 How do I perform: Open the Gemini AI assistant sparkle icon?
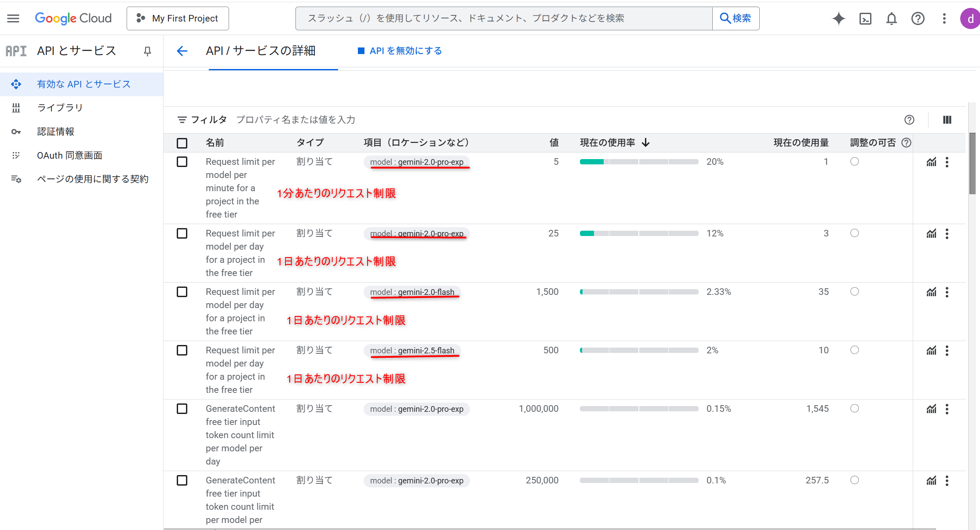[x=838, y=18]
